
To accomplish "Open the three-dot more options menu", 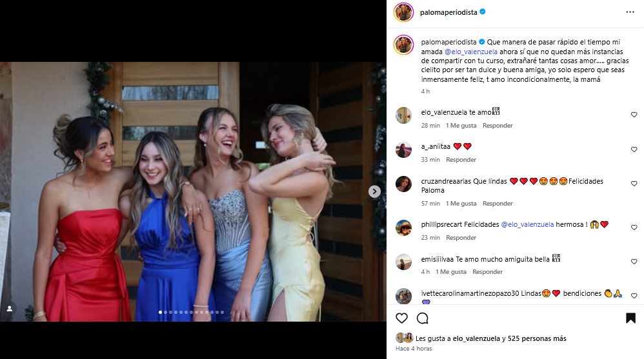I will pyautogui.click(x=630, y=12).
